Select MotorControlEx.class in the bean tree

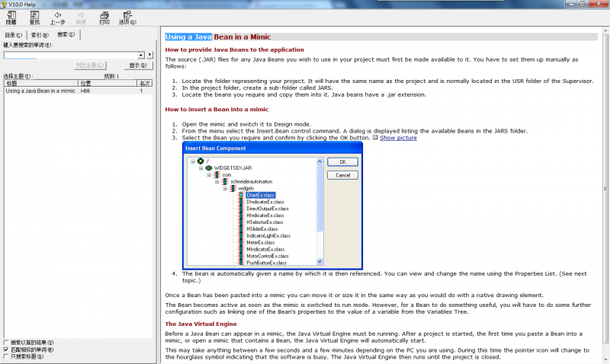click(268, 256)
